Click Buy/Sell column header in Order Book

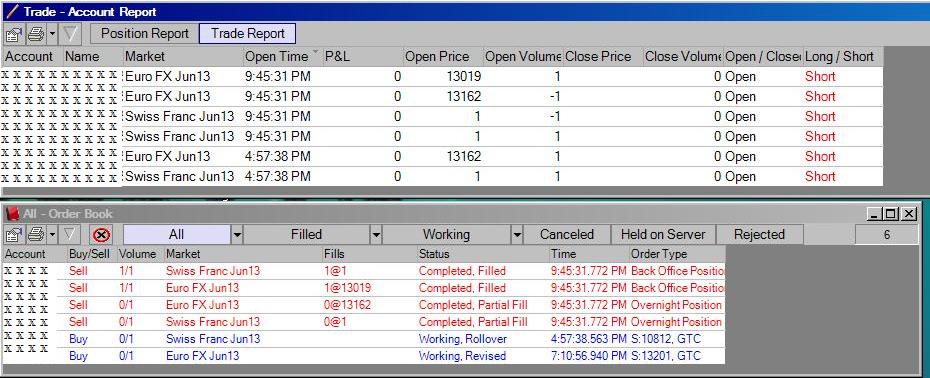tap(91, 254)
